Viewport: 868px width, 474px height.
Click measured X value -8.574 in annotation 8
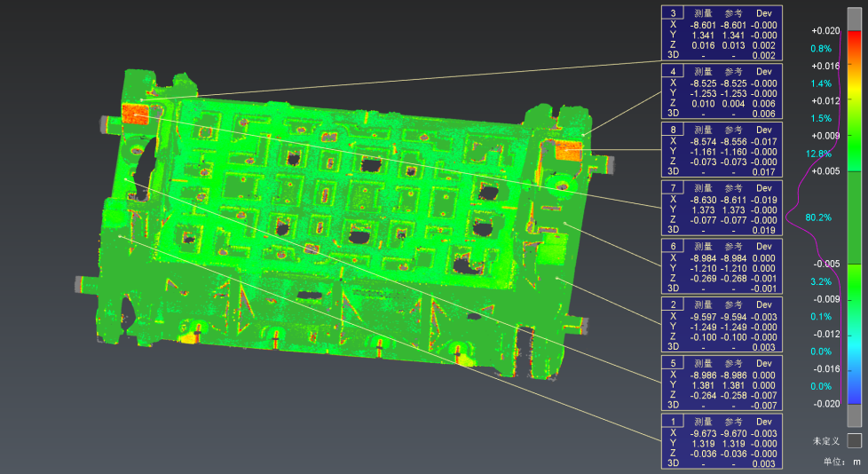coord(703,142)
